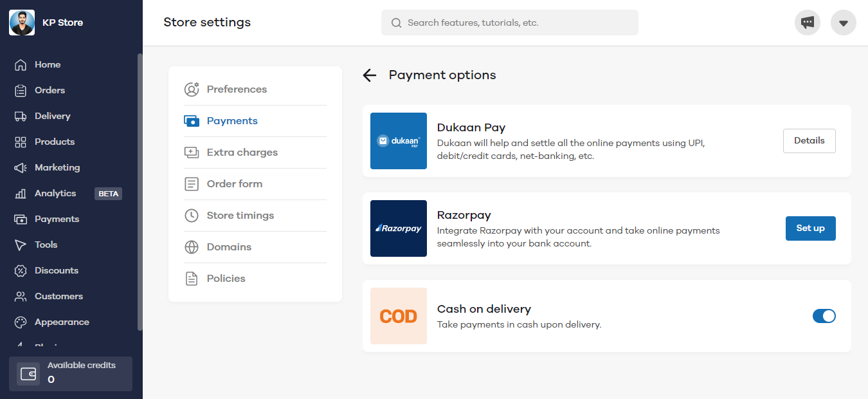Click the Appearance palette icon
Viewport: 868px width, 399px height.
21,322
